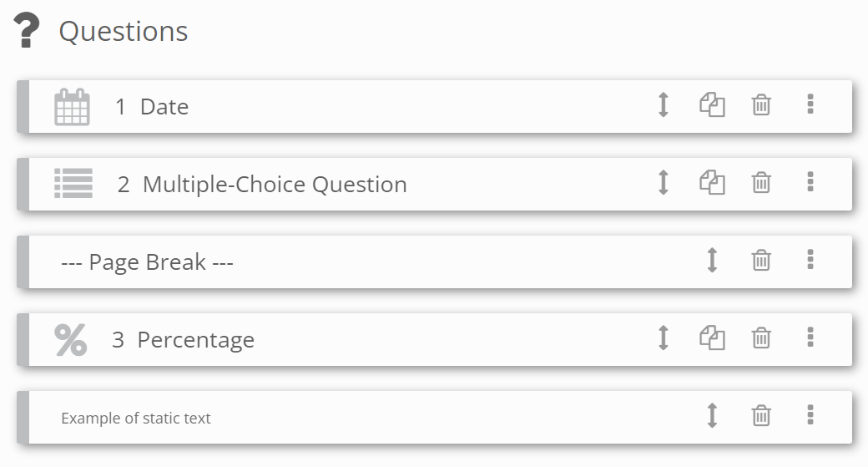868x467 pixels.
Task: Show more options for the Percentage question
Action: (810, 338)
